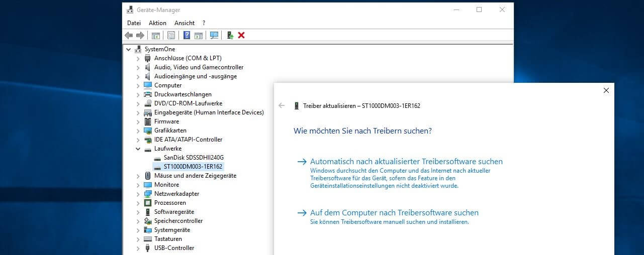644x255 pixels.
Task: Click the back arrow in driver update dialog
Action: (x=282, y=105)
